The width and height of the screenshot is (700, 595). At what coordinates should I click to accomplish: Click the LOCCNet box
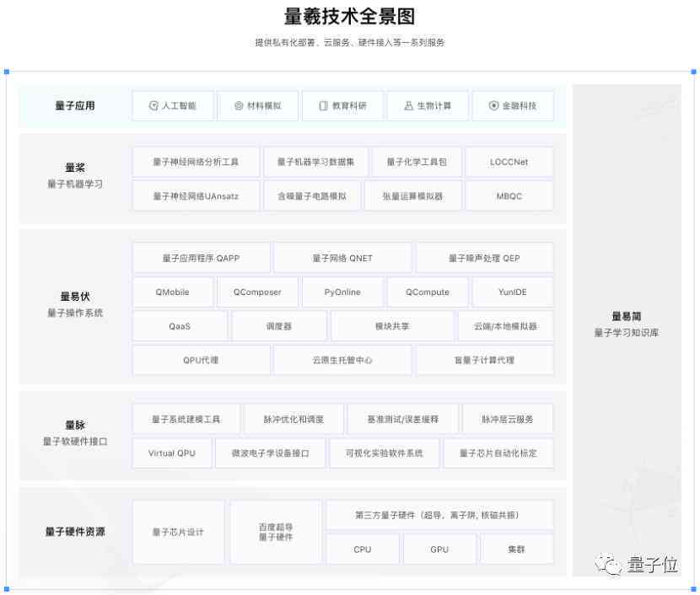[x=509, y=162]
